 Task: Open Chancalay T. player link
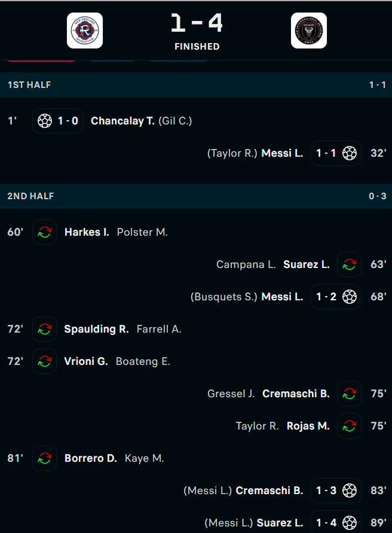(122, 121)
